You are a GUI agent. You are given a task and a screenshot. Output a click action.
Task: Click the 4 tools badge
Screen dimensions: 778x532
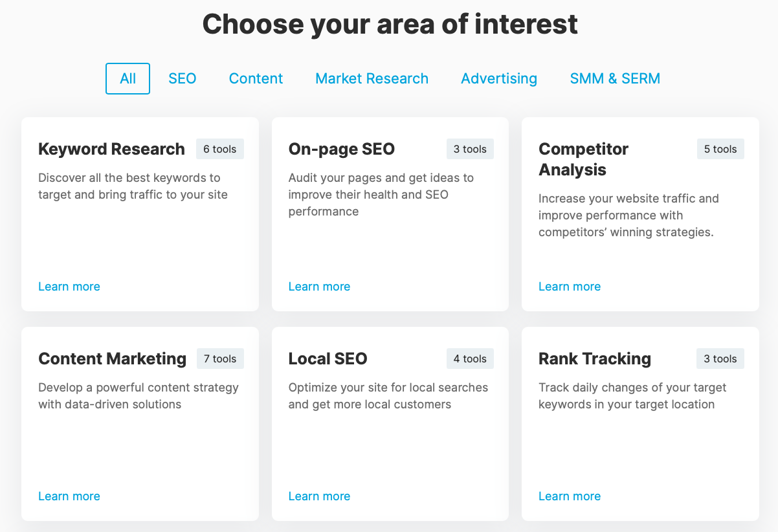pyautogui.click(x=470, y=359)
